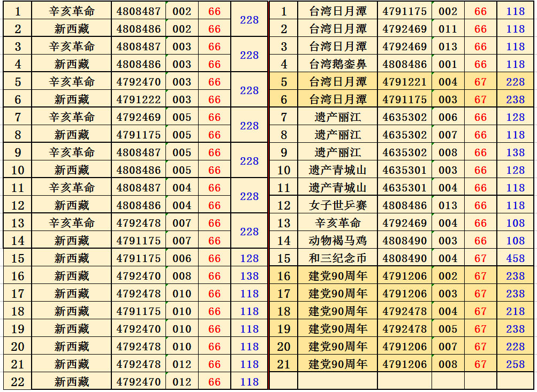
Task: Select code 4791222 in left table
Action: click(139, 99)
